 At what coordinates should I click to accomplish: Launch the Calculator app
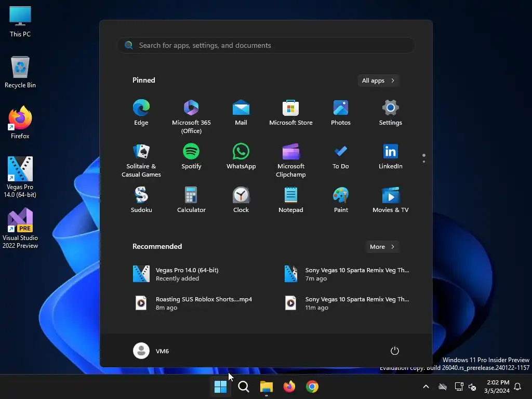click(191, 200)
